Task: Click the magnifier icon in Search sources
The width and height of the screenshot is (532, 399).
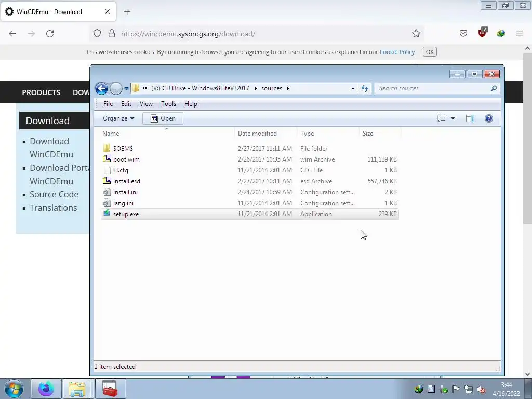Action: pos(494,88)
